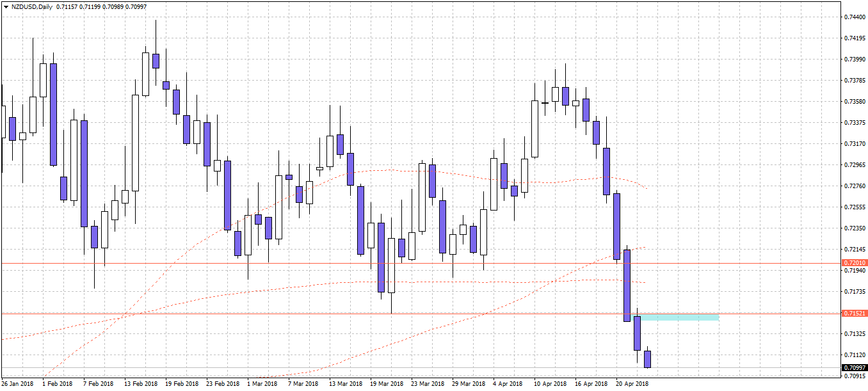
Task: Click the 13 Mar 2018 date label
Action: (346, 384)
